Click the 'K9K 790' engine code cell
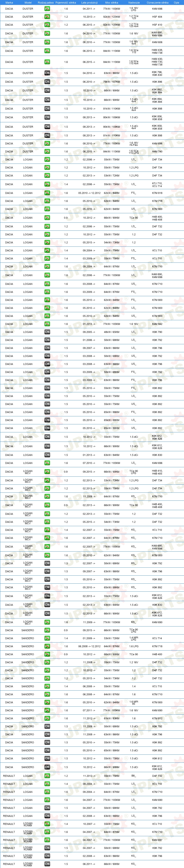Image resolution: width=184 pixels, height=868 pixels. (x=157, y=332)
